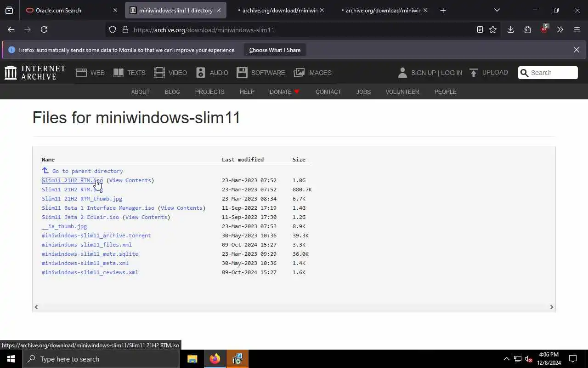Open VOLUNTEER menu item

(x=402, y=92)
